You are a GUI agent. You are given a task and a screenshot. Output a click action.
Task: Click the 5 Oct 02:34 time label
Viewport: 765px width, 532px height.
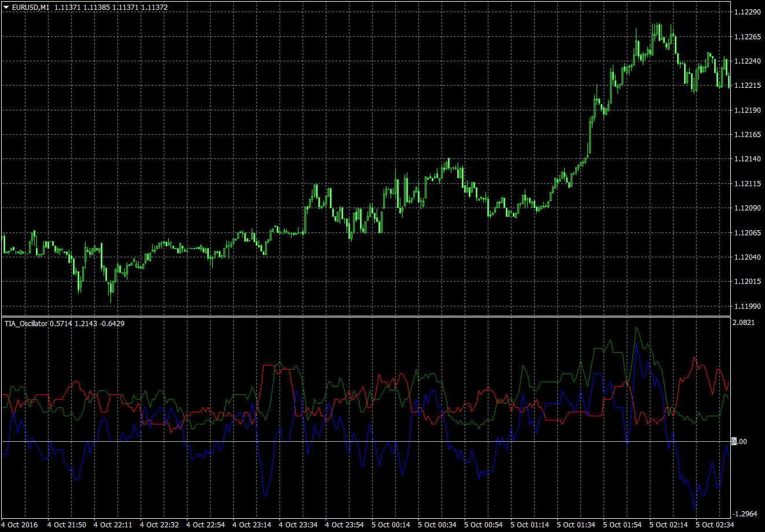[x=715, y=525]
